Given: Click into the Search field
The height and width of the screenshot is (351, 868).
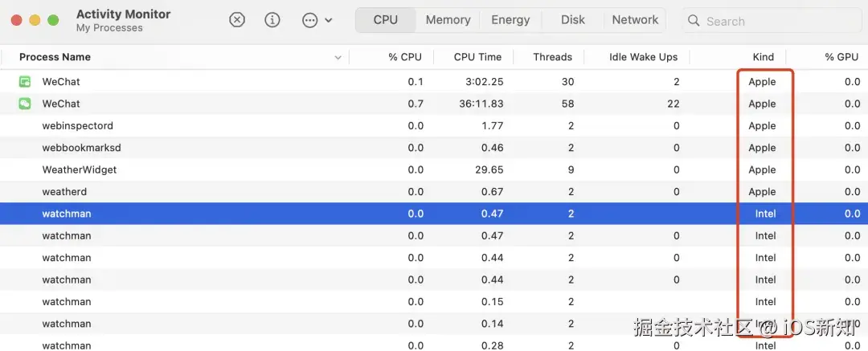Looking at the screenshot, I should [772, 22].
